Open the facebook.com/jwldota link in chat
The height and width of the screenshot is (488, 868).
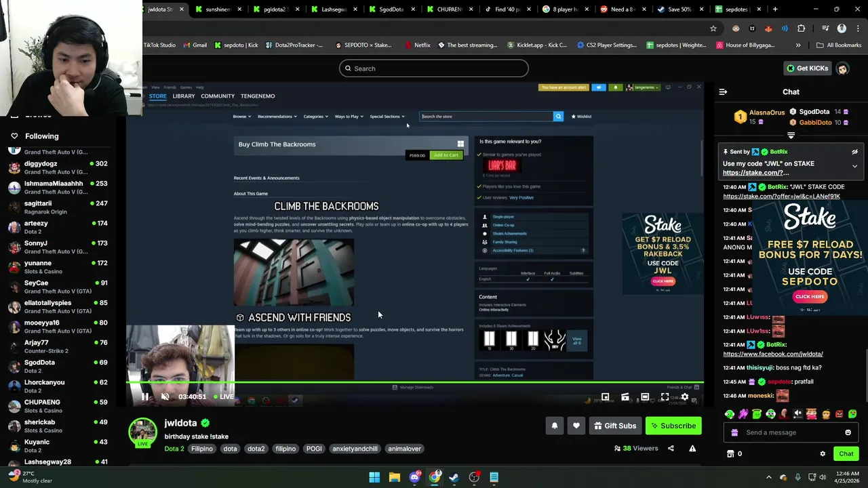[x=773, y=354]
